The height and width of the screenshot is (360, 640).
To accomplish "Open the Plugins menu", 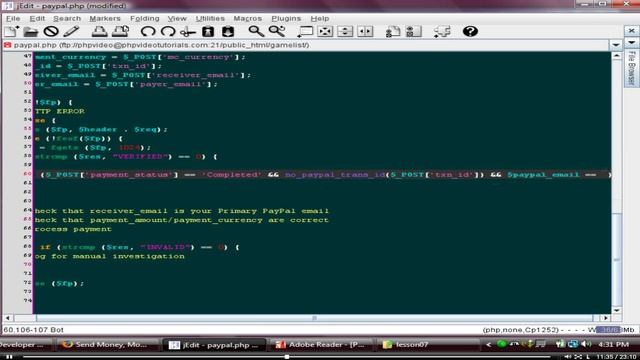I will [286, 18].
